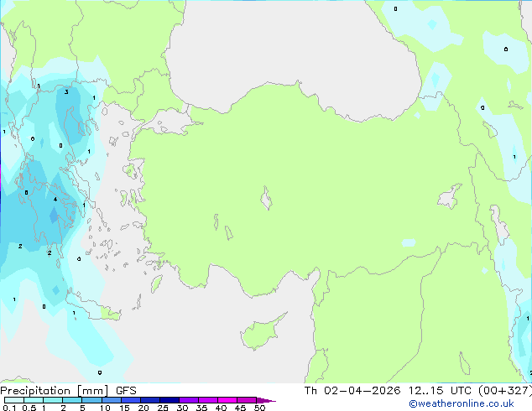Click the 40–45 mm magenta legend swatch

227,400
